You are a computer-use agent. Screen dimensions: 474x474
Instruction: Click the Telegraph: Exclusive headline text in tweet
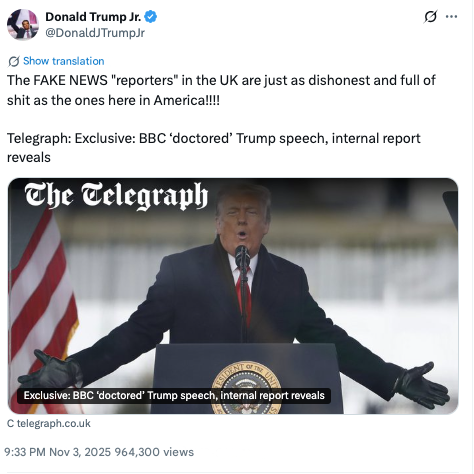[214, 148]
